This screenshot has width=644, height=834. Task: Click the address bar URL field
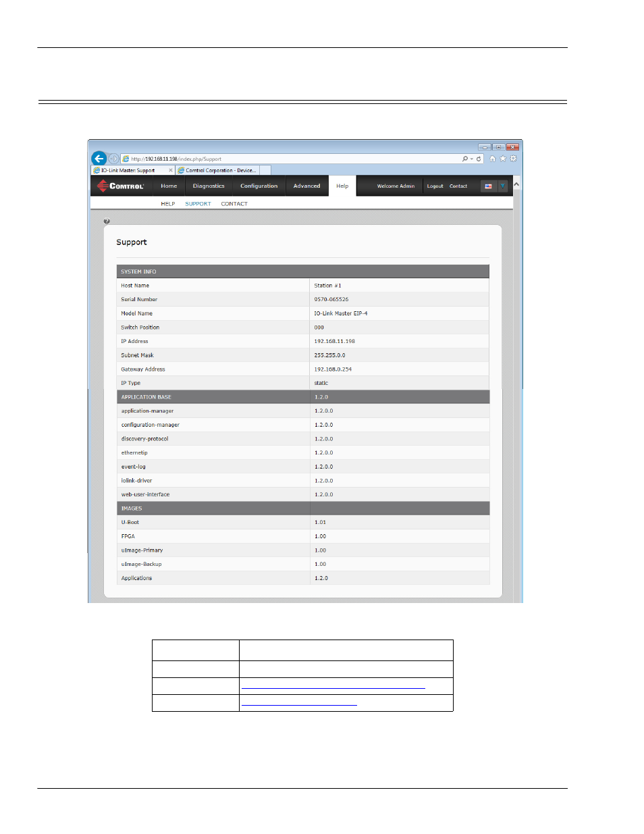coord(290,159)
